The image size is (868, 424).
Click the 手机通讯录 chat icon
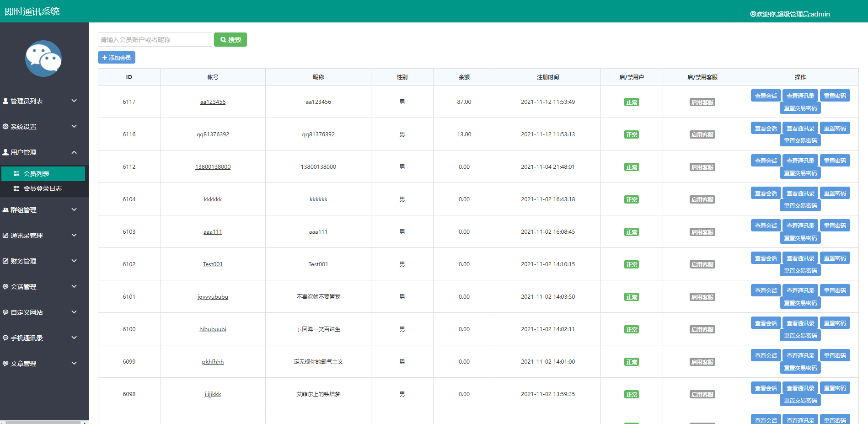point(5,338)
